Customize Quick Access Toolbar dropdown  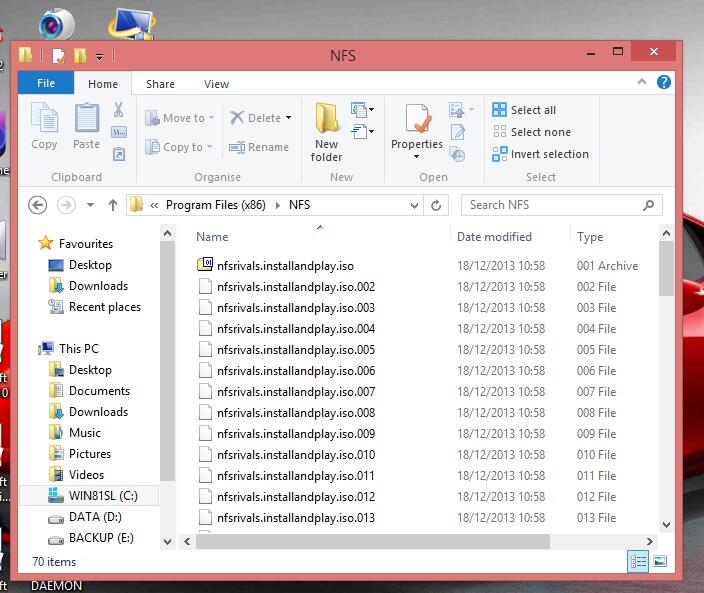(x=99, y=56)
